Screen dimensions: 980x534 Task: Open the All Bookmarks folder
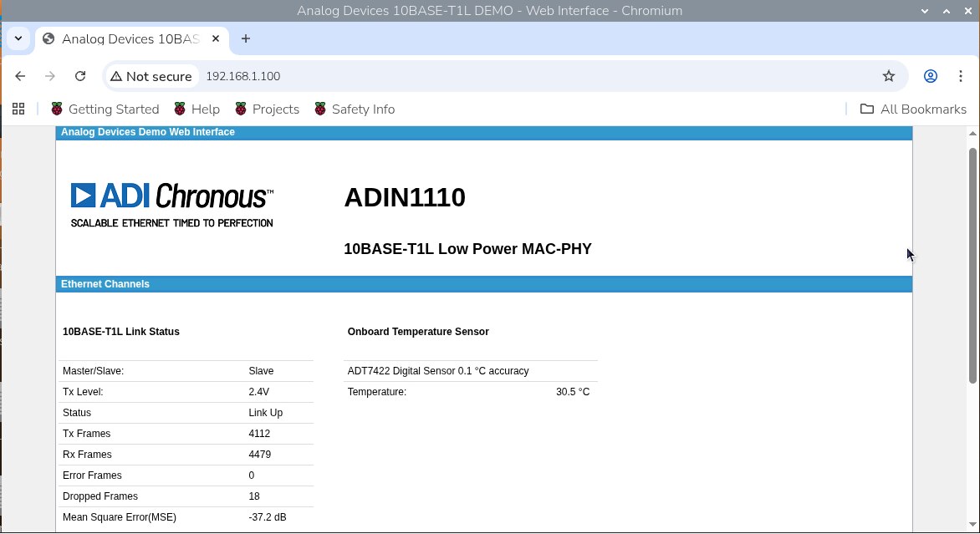pyautogui.click(x=913, y=109)
